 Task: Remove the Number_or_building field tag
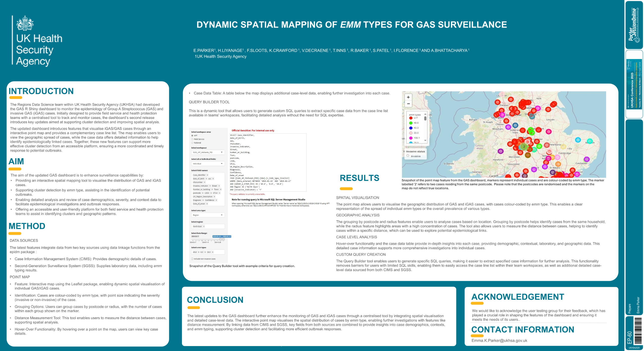click(x=212, y=189)
